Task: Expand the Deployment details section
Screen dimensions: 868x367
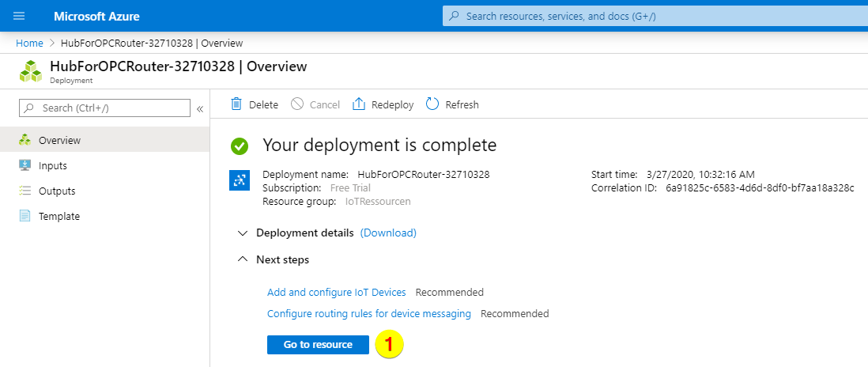Action: coord(242,233)
